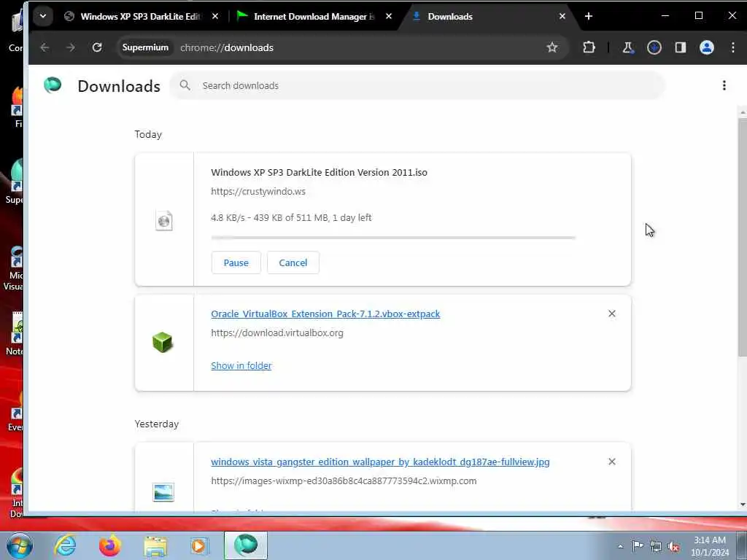
Task: Click the DarkLite ISO file name
Action: coord(320,172)
